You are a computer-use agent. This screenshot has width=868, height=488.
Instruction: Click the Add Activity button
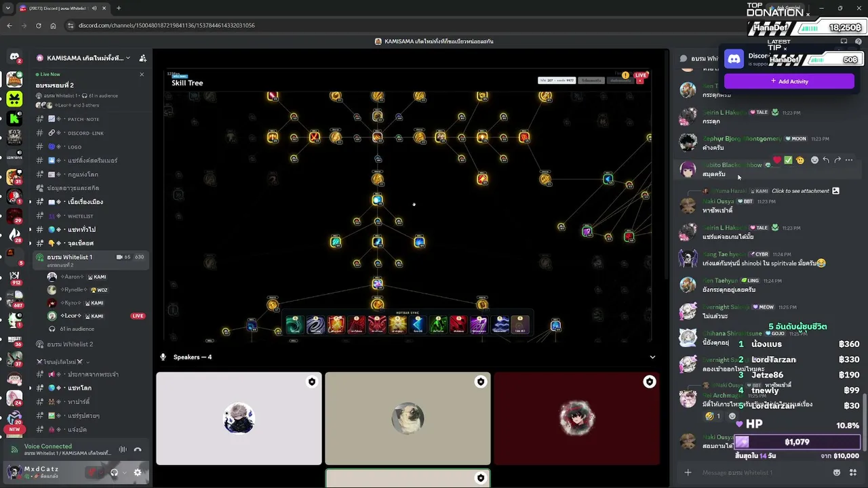point(789,81)
